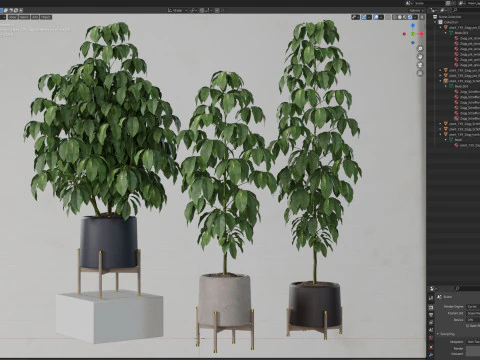Image resolution: width=480 pixels, height=360 pixels.
Task: Click the red X axis on navigation gizmo
Action: pos(422,34)
